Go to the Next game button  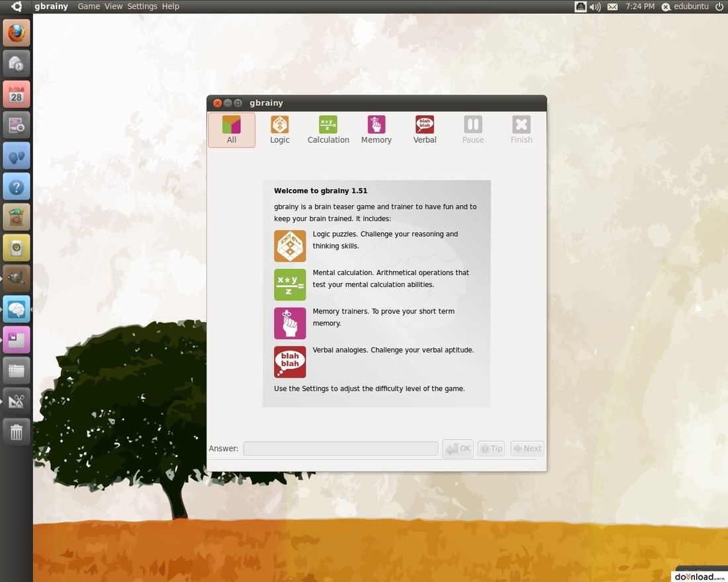coord(527,448)
